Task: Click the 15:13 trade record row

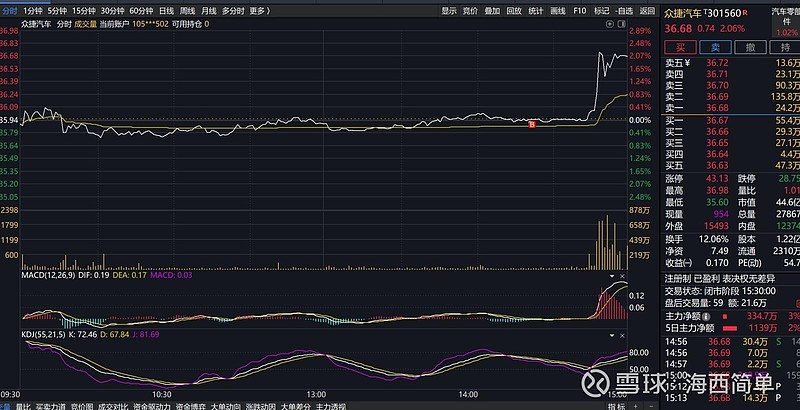Action: [732, 397]
